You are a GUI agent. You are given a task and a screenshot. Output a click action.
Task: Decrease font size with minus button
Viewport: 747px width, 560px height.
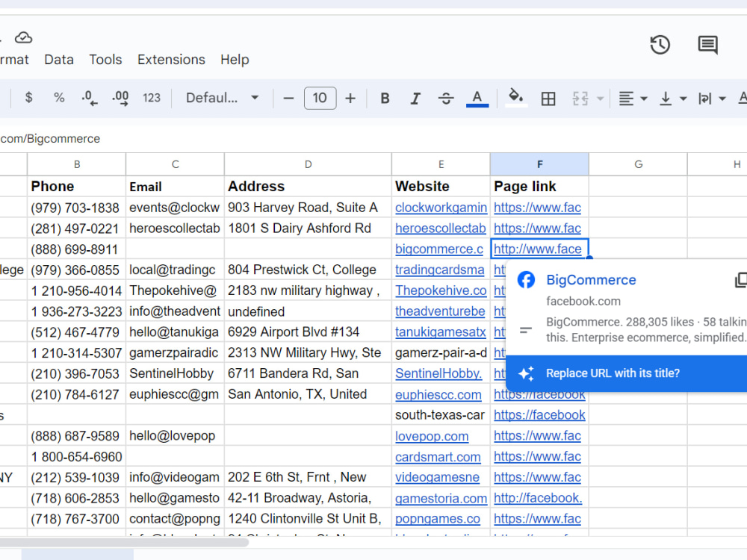288,98
